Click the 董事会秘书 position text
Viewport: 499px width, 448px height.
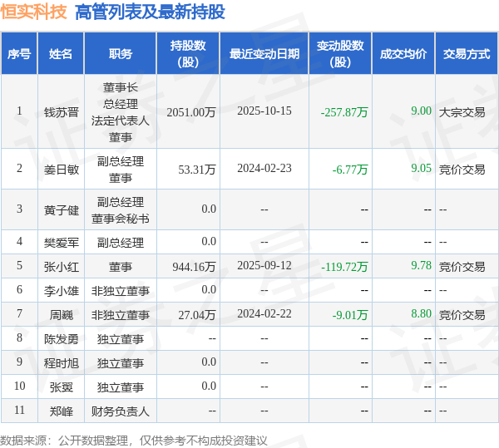121,219
